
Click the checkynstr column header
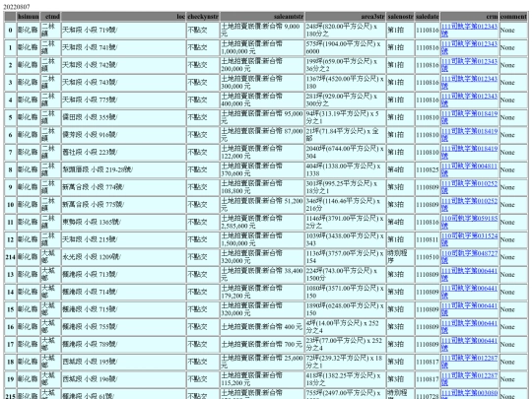click(x=203, y=17)
